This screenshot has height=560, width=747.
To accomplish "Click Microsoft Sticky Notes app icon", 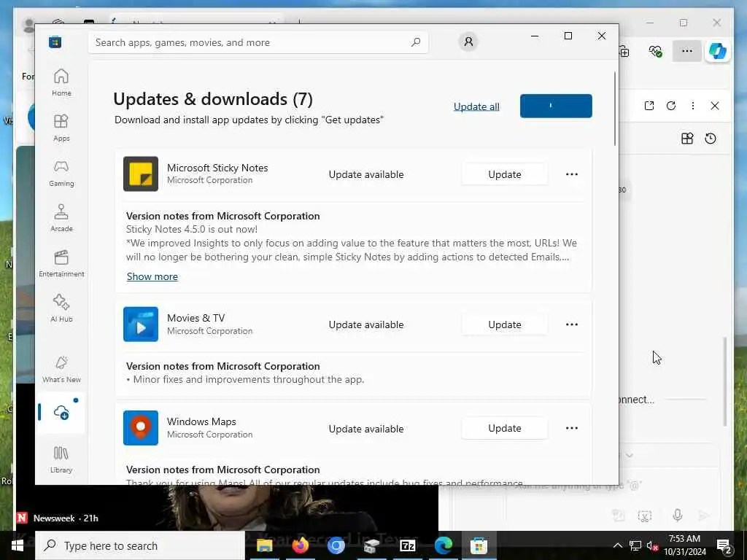I will coord(141,174).
